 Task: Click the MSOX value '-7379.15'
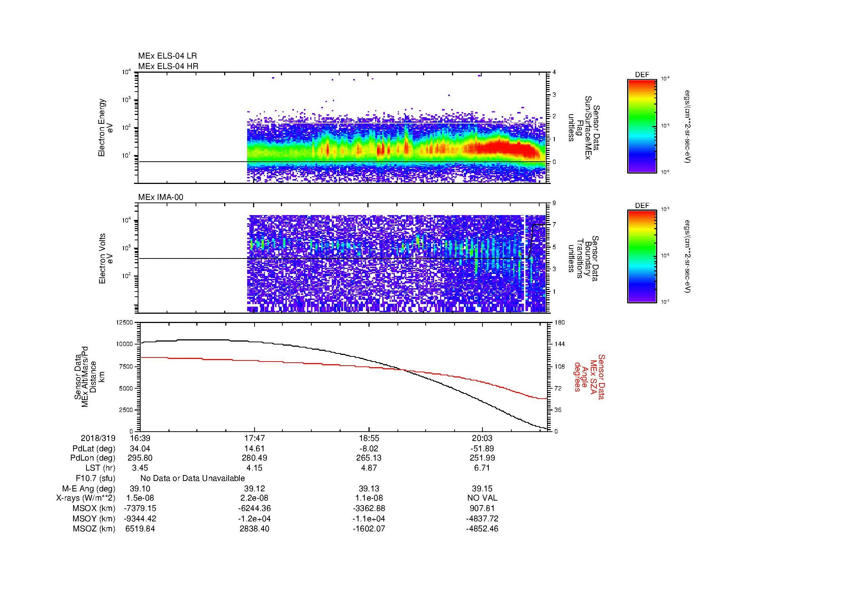pos(140,509)
